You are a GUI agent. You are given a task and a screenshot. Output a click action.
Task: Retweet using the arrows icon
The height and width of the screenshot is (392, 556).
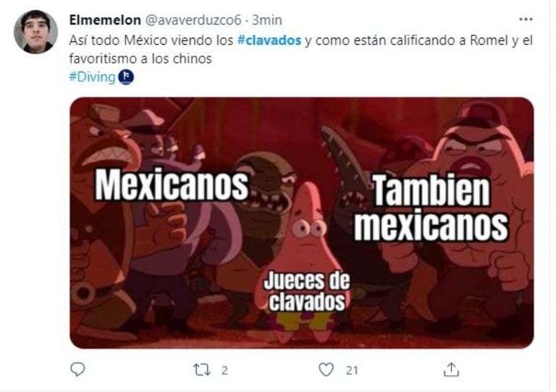pyautogui.click(x=202, y=370)
